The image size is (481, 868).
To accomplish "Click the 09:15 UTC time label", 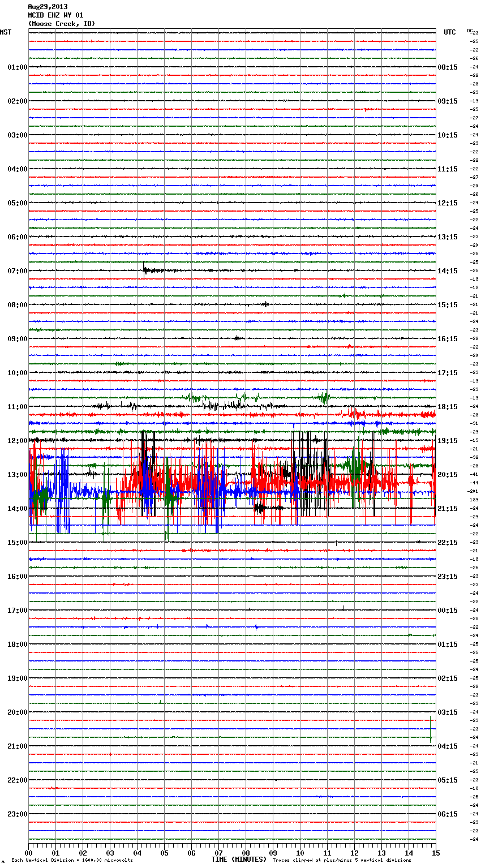I will coord(448,101).
